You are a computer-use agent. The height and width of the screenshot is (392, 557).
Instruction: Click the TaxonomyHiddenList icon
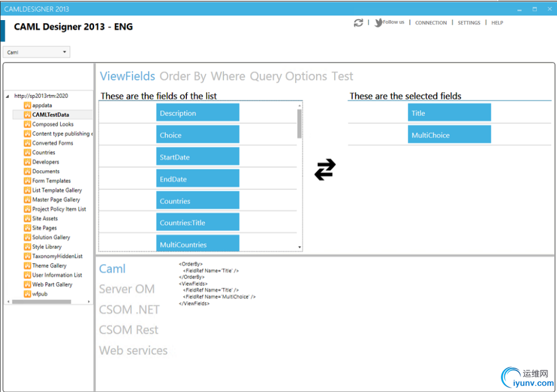tap(27, 256)
